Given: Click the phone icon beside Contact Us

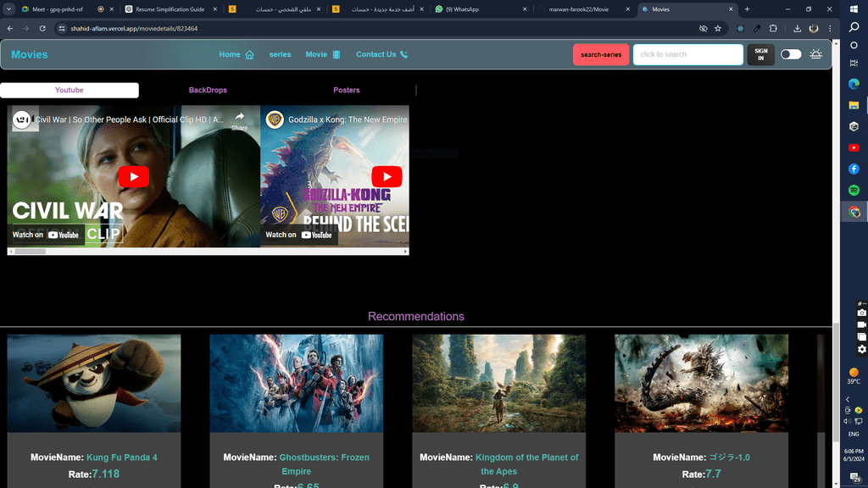Looking at the screenshot, I should [x=404, y=54].
